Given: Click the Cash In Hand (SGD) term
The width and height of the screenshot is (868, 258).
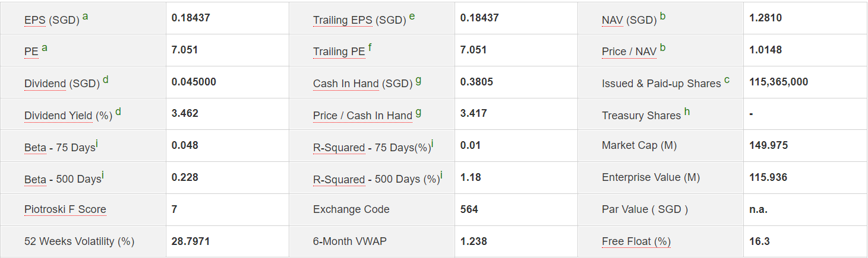Looking at the screenshot, I should coord(346,84).
